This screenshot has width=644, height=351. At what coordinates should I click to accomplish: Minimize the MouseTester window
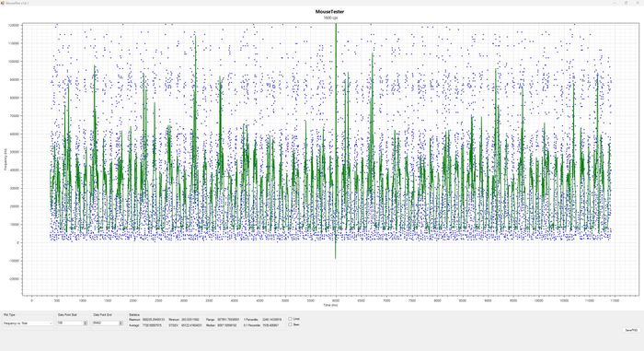(x=615, y=3)
